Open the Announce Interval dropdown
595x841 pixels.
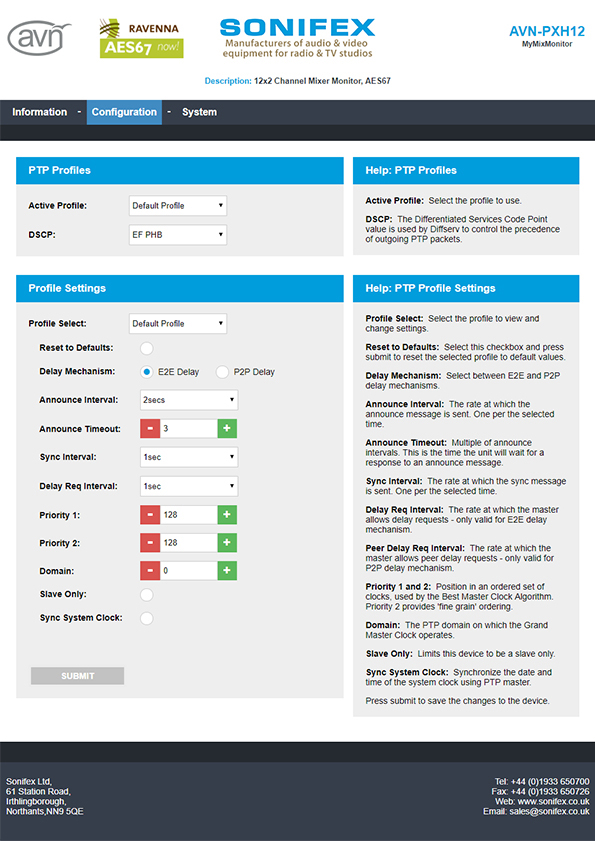[189, 400]
